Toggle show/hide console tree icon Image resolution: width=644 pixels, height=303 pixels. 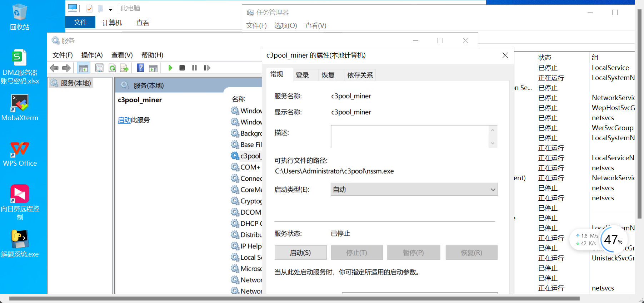[x=84, y=68]
